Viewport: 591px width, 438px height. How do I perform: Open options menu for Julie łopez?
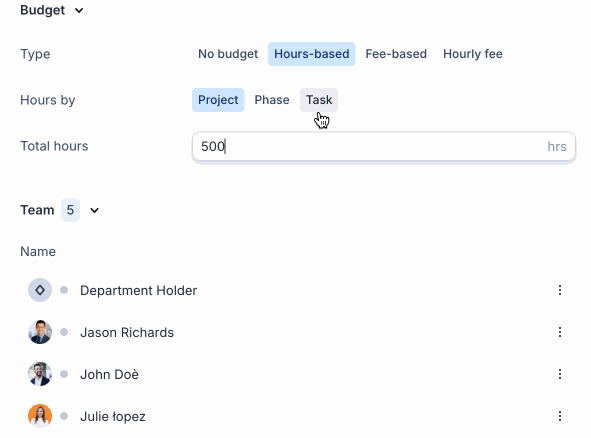point(560,416)
